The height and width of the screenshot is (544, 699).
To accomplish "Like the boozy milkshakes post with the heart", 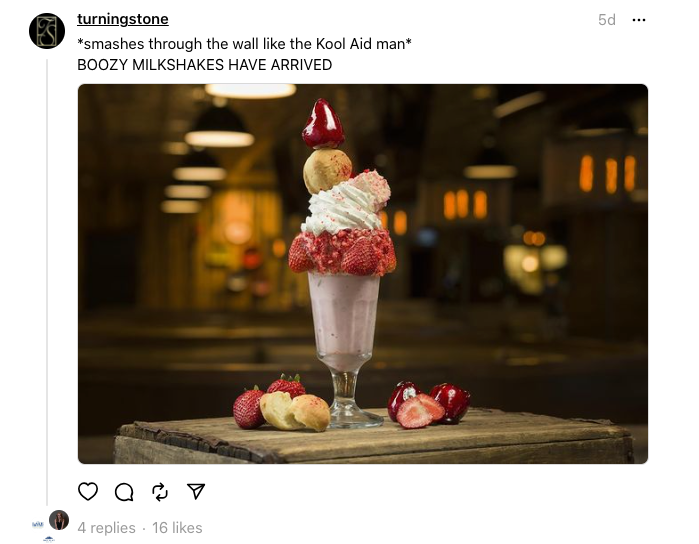I will click(88, 491).
